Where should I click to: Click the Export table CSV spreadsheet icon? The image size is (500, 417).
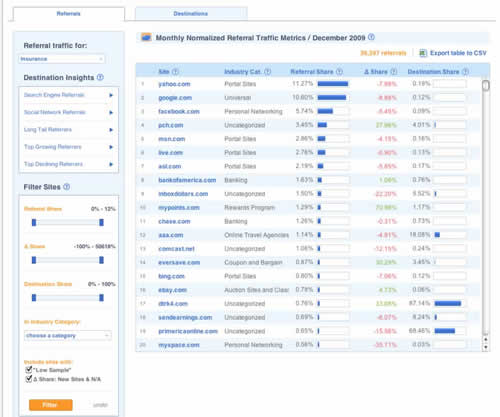[423, 53]
